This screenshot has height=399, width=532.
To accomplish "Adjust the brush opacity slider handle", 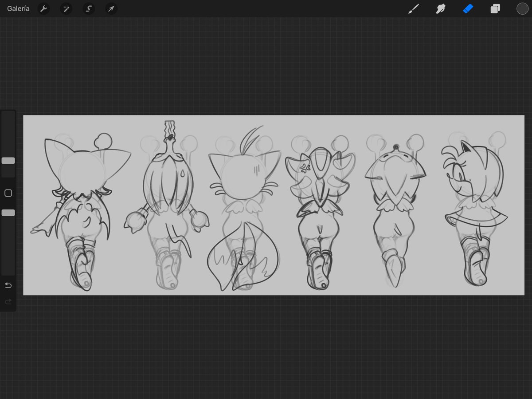I will 8,213.
